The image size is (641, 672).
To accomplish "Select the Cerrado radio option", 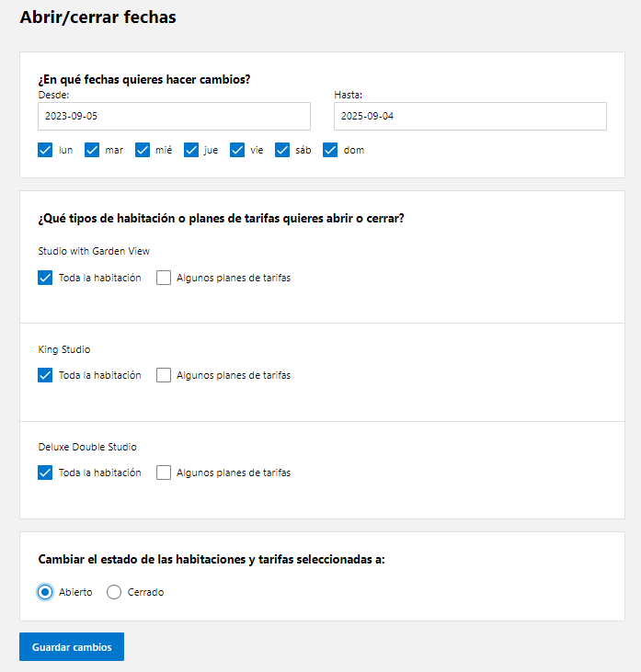I will point(114,592).
